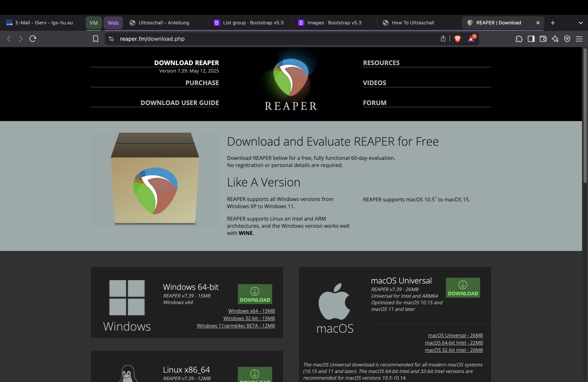Click the 'Like A Version' heading
The image size is (588, 382).
click(x=264, y=182)
